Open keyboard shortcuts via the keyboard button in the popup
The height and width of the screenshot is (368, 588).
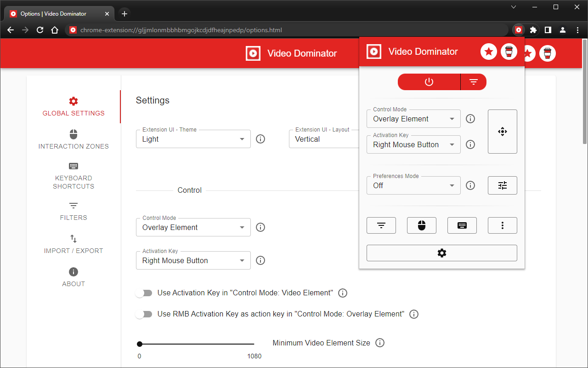462,225
